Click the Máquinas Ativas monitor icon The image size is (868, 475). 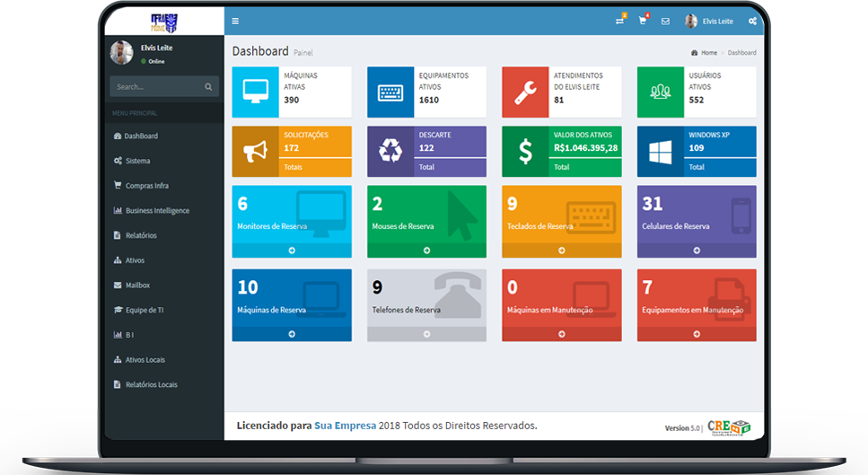pyautogui.click(x=255, y=92)
